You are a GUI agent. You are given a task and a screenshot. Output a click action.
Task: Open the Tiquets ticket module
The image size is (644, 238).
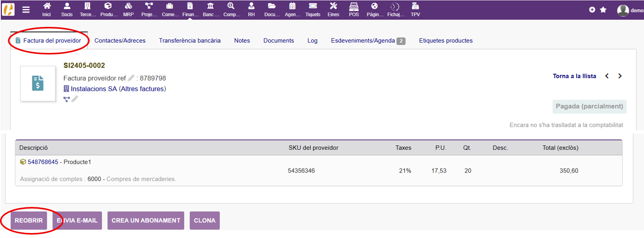pyautogui.click(x=313, y=9)
